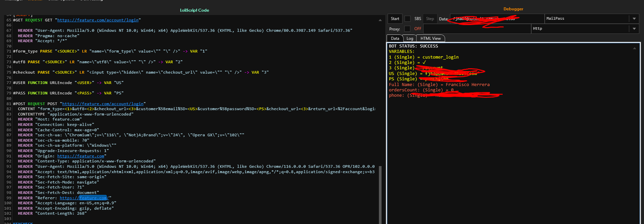Image resolution: width=644 pixels, height=224 pixels.
Task: Click the 'ordersCount: (Single) = 0' line
Action: click(x=421, y=90)
